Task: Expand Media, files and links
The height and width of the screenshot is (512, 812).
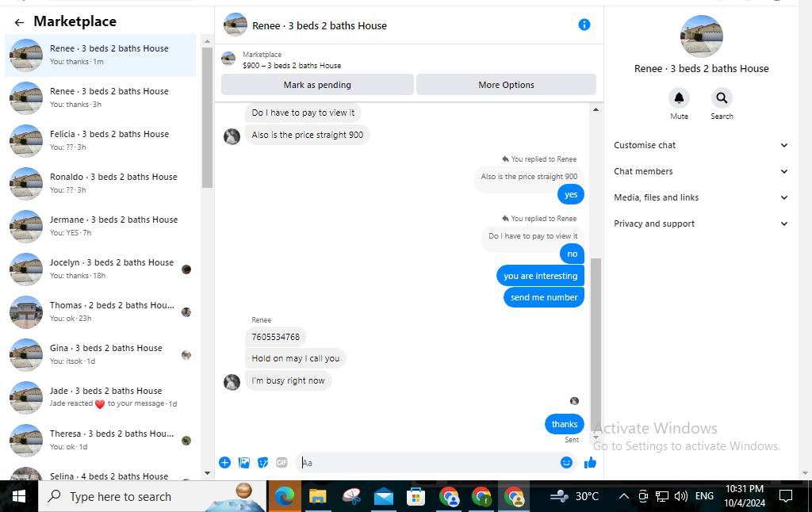Action: click(701, 197)
